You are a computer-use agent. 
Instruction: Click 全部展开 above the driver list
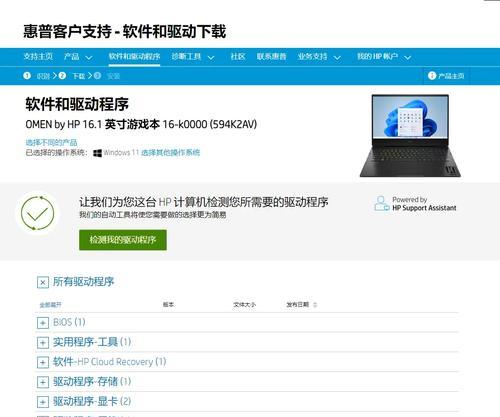(50, 305)
